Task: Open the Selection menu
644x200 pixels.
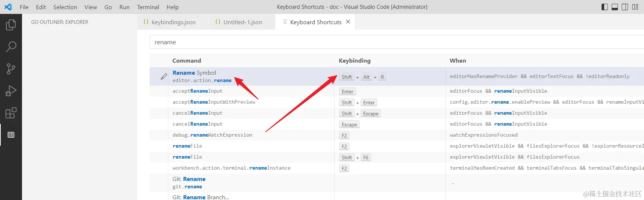Action: point(65,7)
